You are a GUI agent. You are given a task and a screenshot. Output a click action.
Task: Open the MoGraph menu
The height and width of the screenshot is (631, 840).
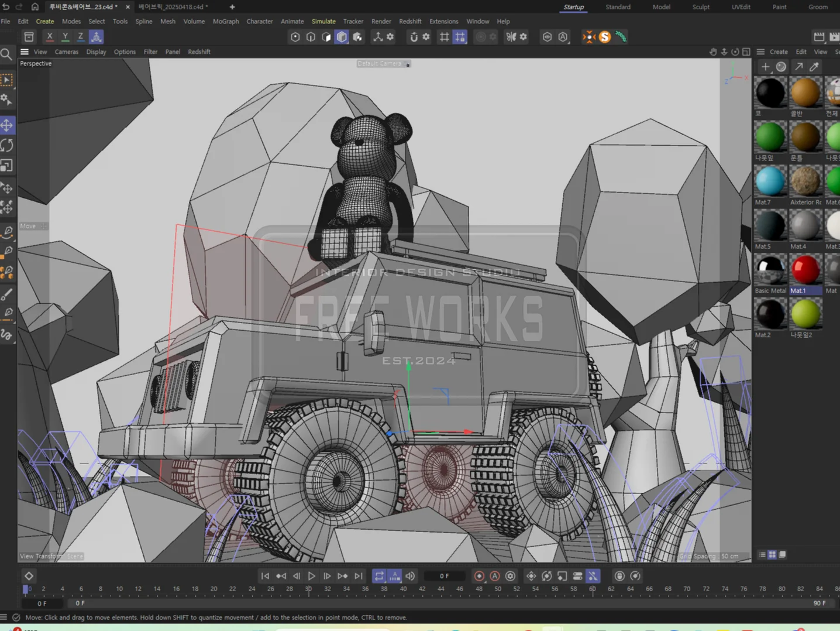(226, 21)
